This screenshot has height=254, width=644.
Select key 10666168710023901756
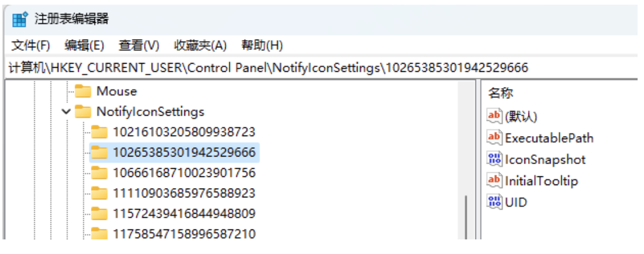pyautogui.click(x=184, y=173)
